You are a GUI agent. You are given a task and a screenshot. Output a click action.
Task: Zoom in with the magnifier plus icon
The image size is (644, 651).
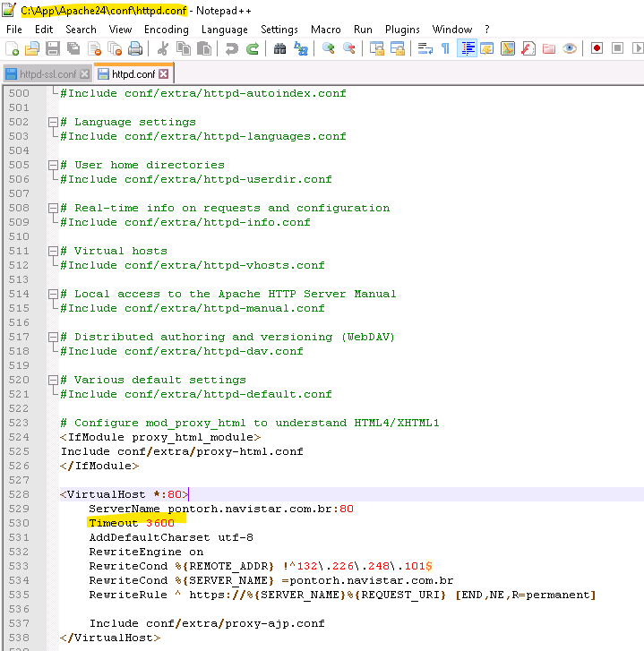point(329,48)
